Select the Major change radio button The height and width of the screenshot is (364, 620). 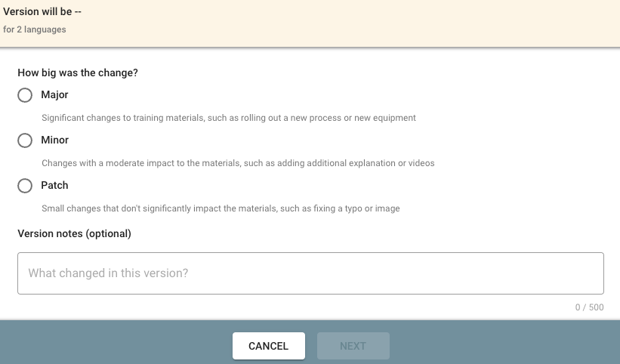pyautogui.click(x=25, y=95)
